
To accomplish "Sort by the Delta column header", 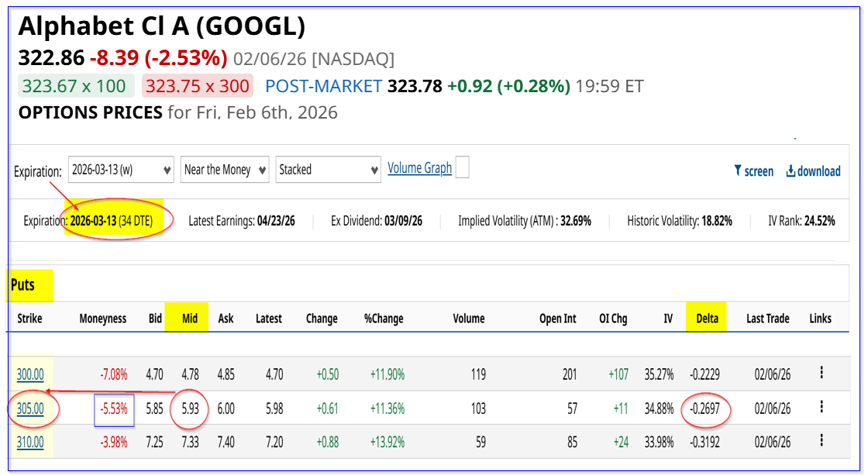I will pyautogui.click(x=707, y=318).
